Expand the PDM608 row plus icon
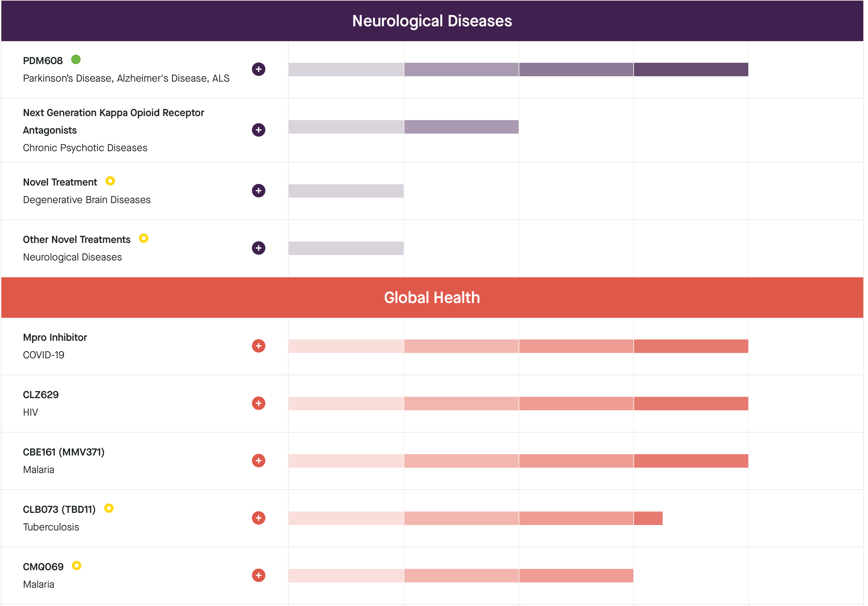Screen dimensions: 868x606 [259, 69]
